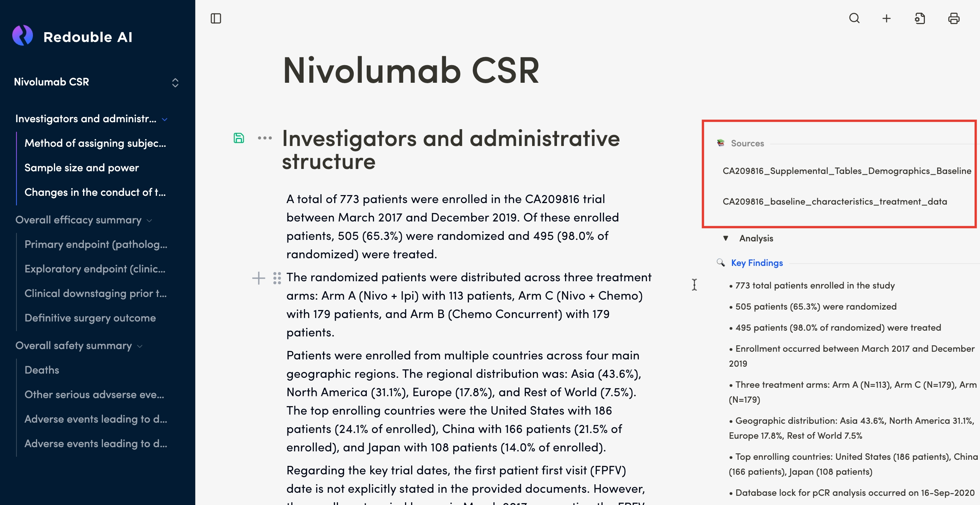Screen dimensions: 980x505
Task: Collapse the Overall efficacy summary chevron
Action: click(150, 221)
